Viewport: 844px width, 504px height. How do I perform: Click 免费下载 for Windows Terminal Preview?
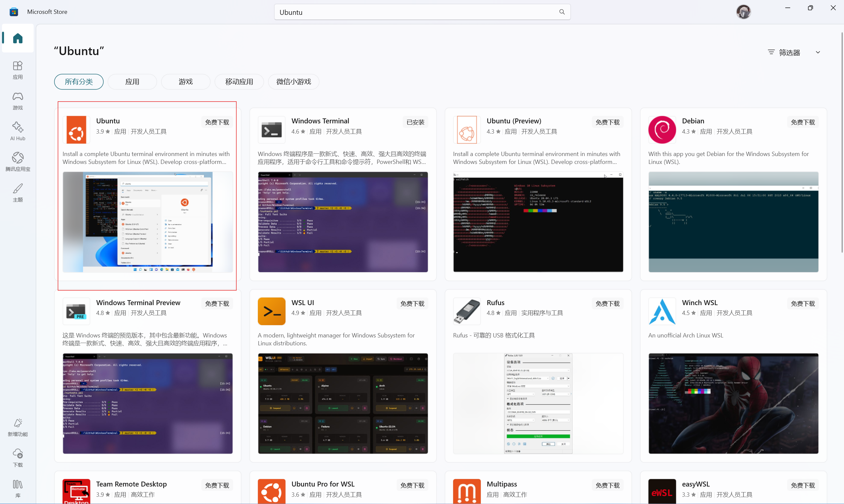pos(217,304)
